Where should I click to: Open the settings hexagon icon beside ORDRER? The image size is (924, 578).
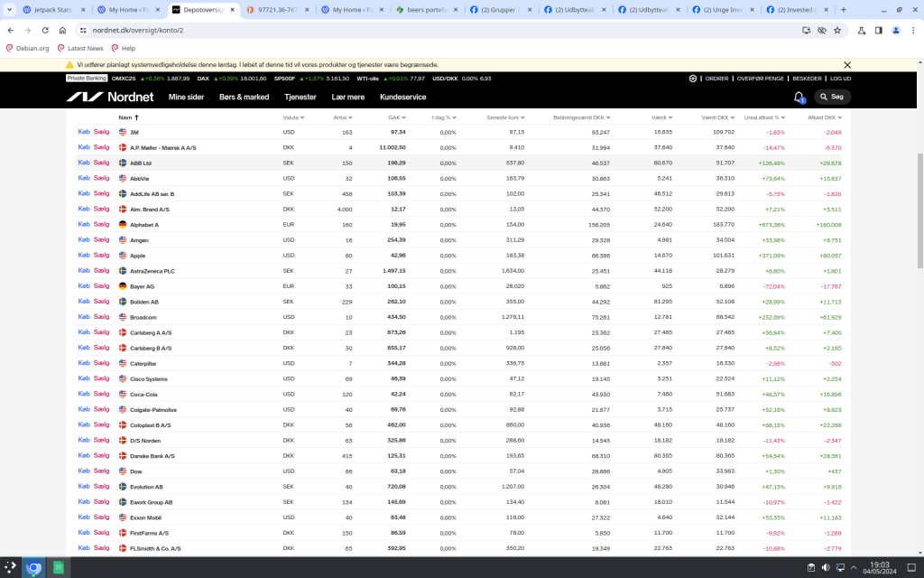693,79
